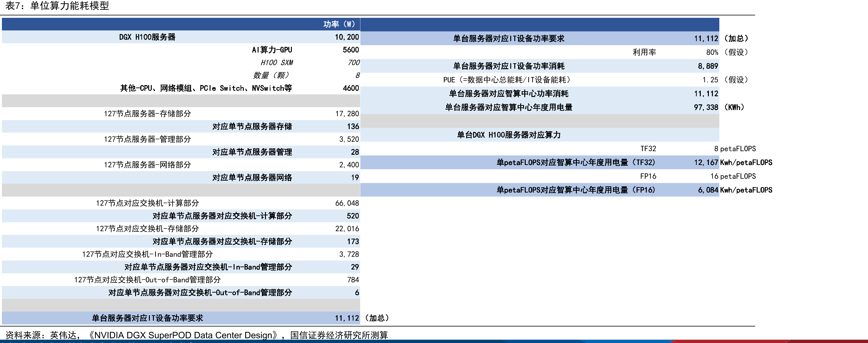Select the value '6,084'
Screen dimensions: 868x343
tap(708, 190)
